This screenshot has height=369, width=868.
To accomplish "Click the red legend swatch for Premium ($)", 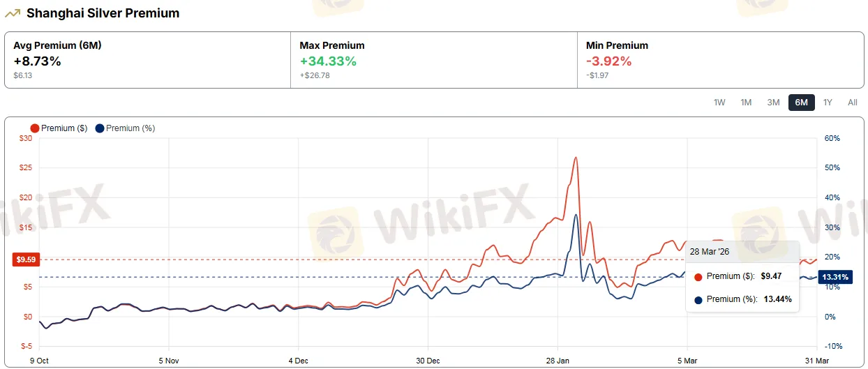I will click(35, 128).
